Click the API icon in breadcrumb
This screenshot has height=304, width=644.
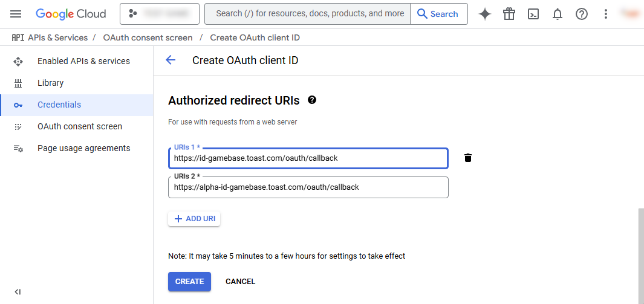click(x=18, y=37)
